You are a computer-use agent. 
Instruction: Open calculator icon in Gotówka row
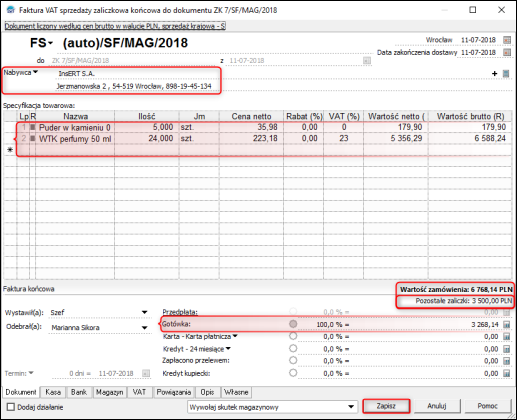pyautogui.click(x=507, y=324)
